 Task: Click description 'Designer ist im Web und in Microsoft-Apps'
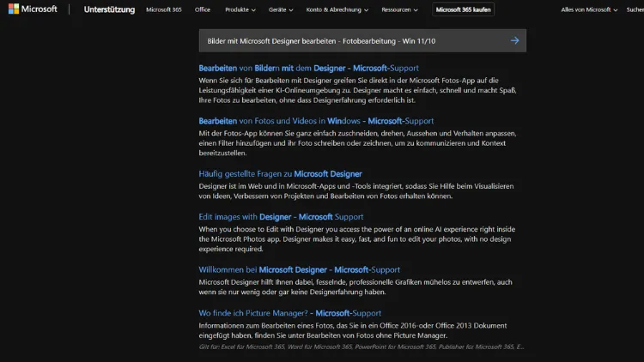pyautogui.click(x=356, y=191)
